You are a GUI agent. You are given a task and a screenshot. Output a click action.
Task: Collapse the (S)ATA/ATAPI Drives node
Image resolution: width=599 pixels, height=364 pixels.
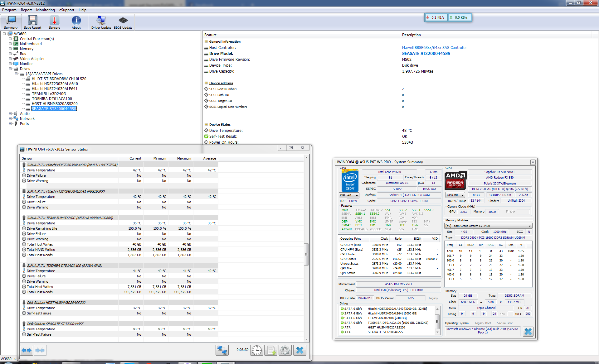pyautogui.click(x=16, y=74)
